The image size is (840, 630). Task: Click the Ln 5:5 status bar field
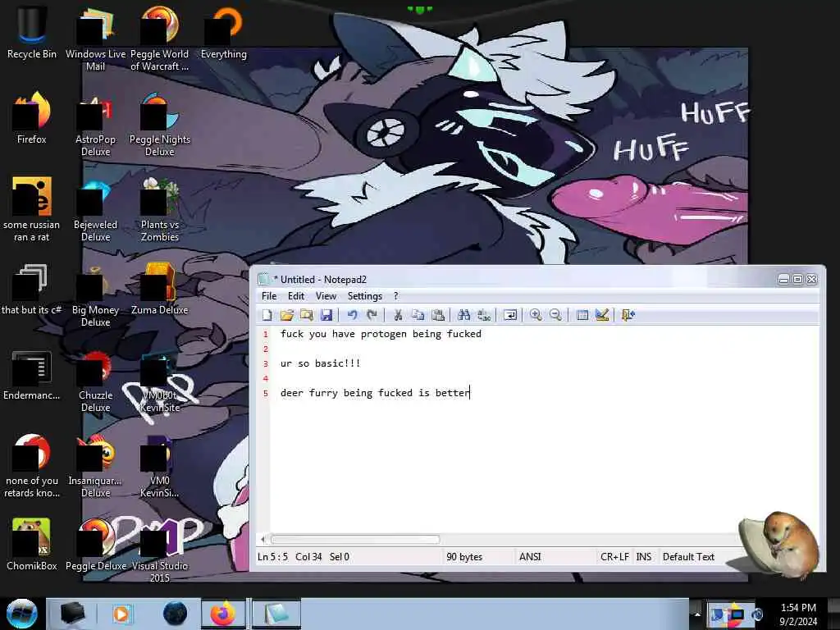tap(272, 557)
